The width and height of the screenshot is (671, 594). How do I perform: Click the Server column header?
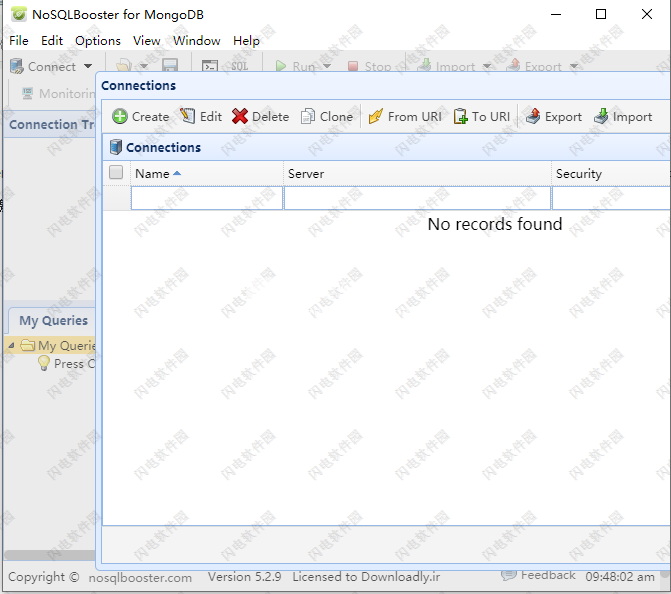tap(417, 173)
